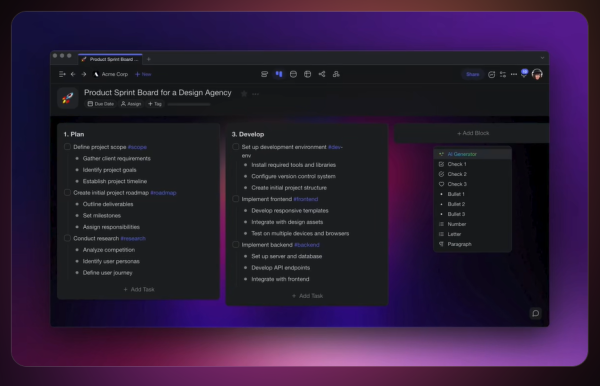Choose Bullet 2 block style
Viewport: 600px width, 386px height.
pyautogui.click(x=473, y=204)
